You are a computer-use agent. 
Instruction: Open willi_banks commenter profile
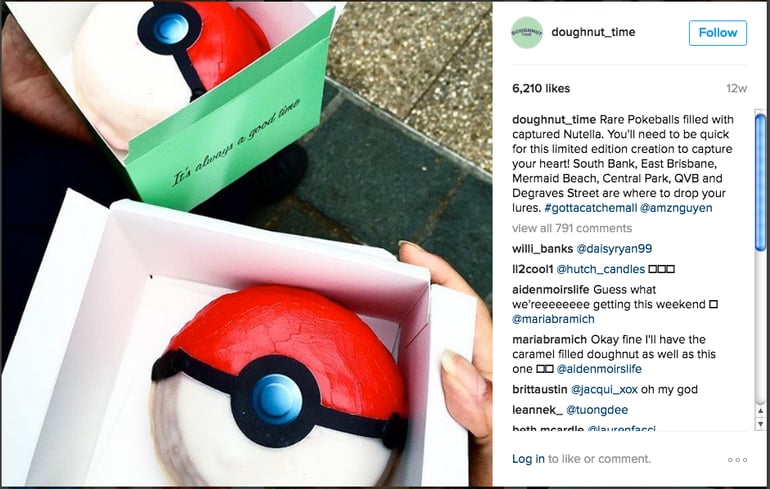(x=542, y=249)
